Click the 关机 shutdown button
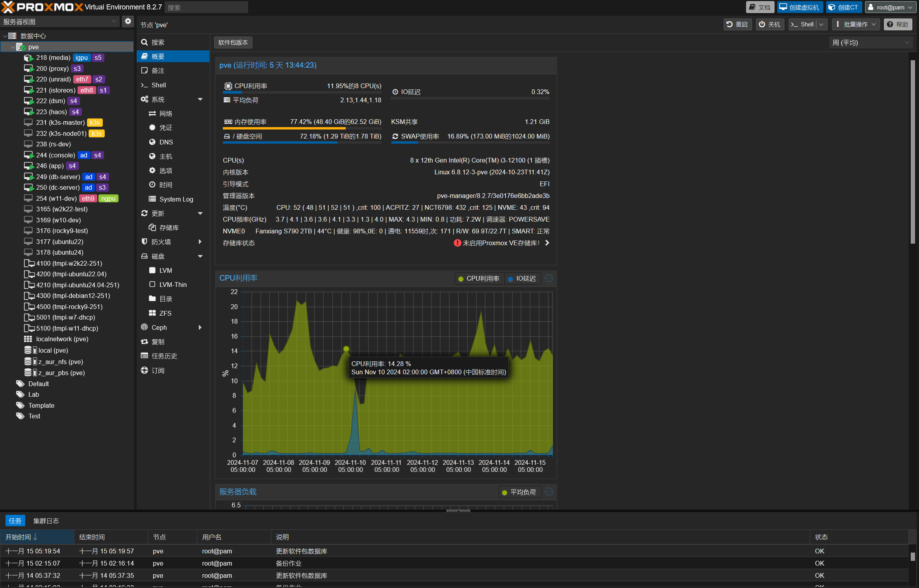This screenshot has width=919, height=588. pyautogui.click(x=770, y=24)
